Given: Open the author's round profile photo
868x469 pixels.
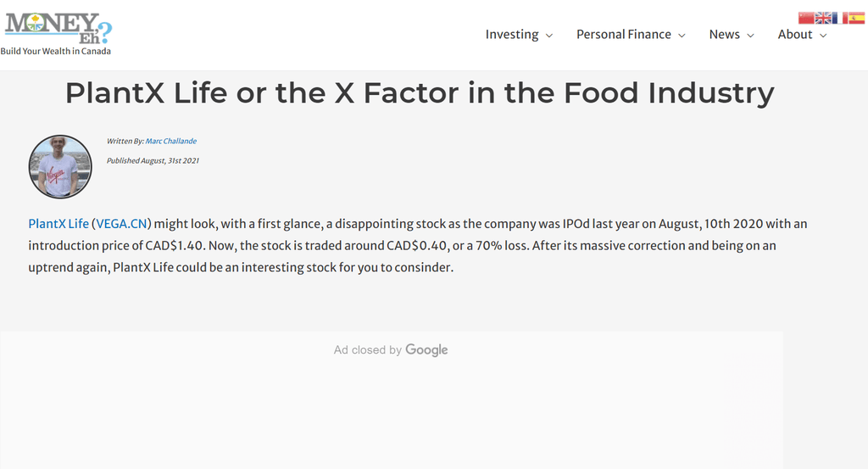Looking at the screenshot, I should (59, 166).
